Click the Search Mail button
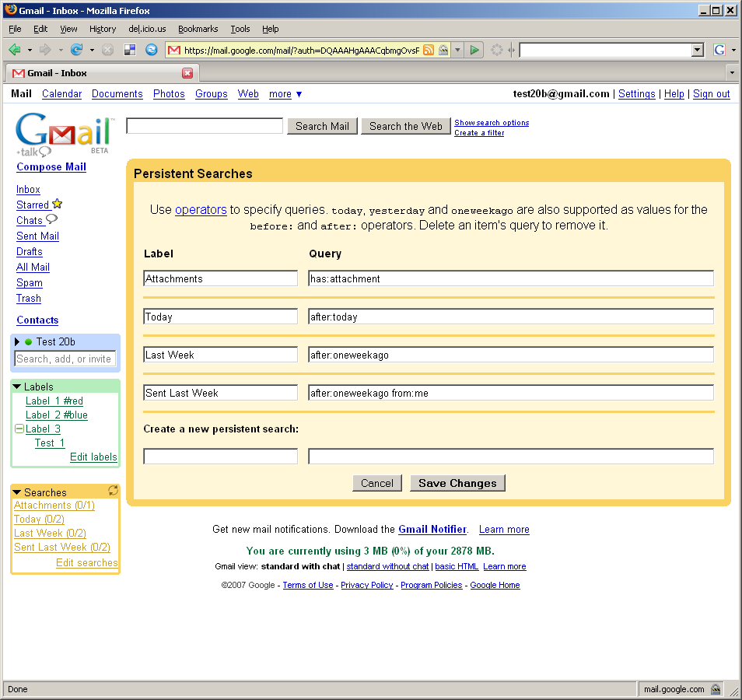 coord(322,126)
